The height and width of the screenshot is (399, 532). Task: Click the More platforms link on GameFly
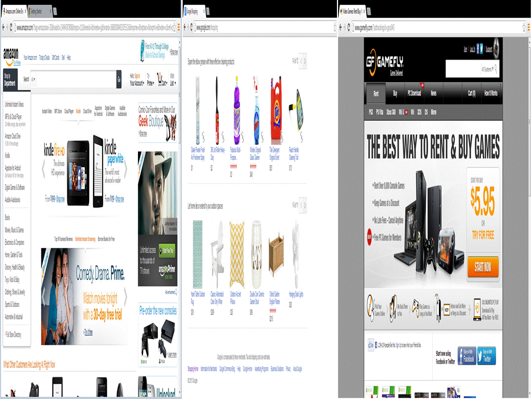[x=433, y=112]
